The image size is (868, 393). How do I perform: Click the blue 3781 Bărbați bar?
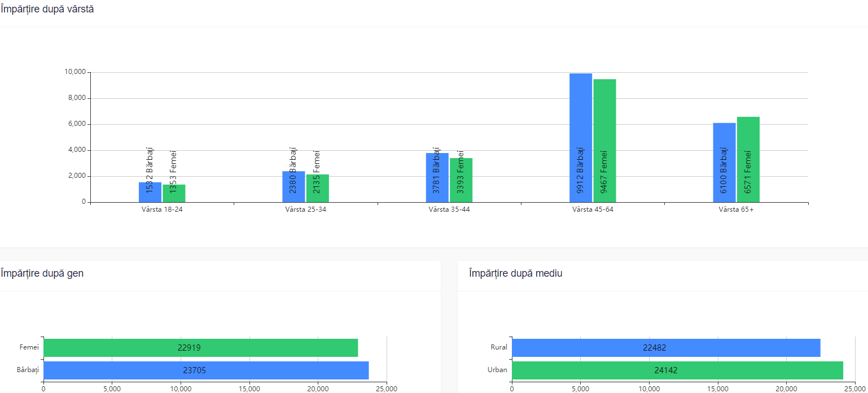(x=437, y=178)
